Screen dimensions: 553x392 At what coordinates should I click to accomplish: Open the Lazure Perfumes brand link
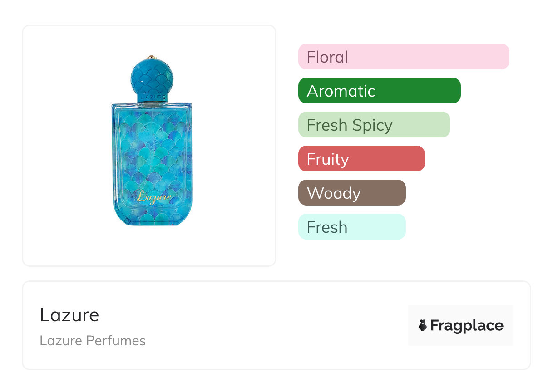[93, 341]
